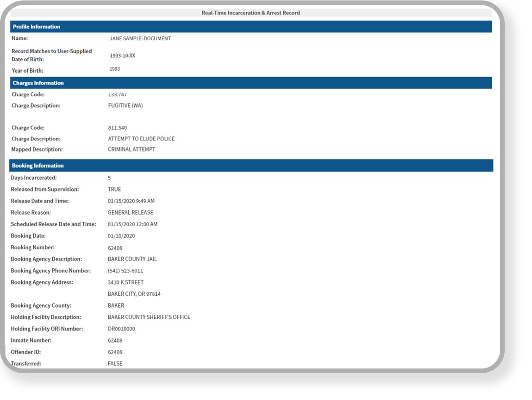Click the Transferred value FALSE
The image size is (532, 400).
point(115,364)
